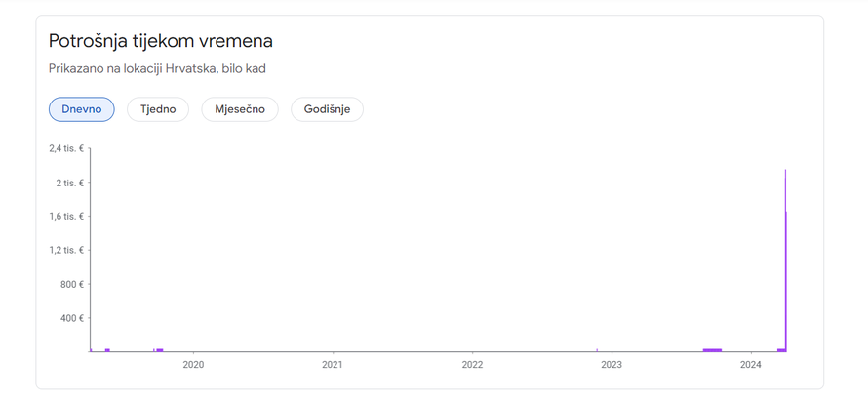Viewport: 868px width, 412px height.
Task: Switch chart to Tjedno view
Action: tap(158, 109)
